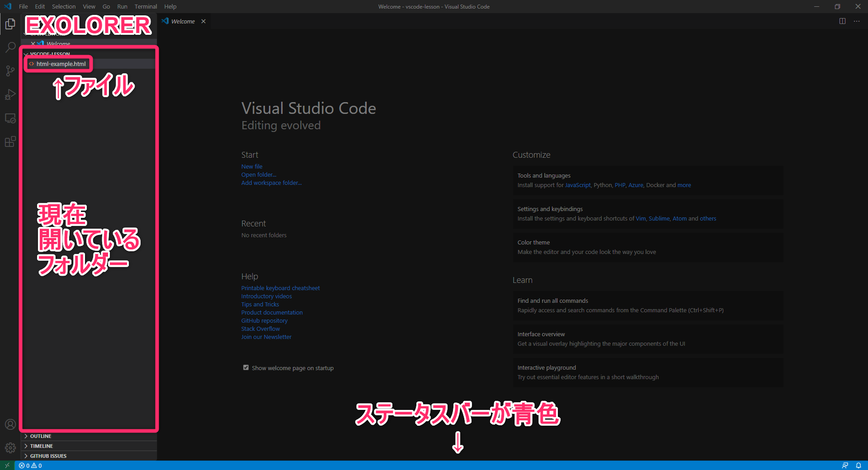Open the Search view icon
868x470 pixels.
(x=10, y=47)
